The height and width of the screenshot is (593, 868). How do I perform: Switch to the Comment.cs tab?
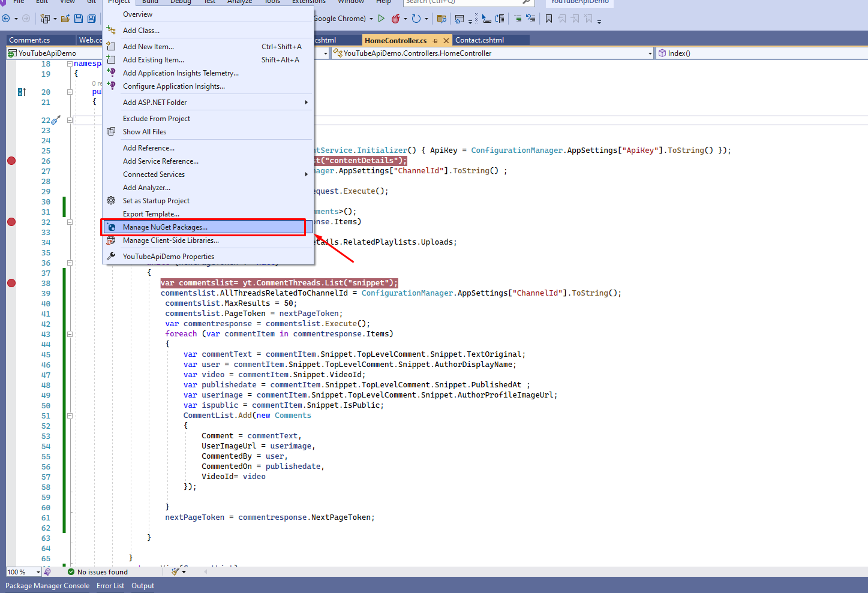(x=41, y=40)
